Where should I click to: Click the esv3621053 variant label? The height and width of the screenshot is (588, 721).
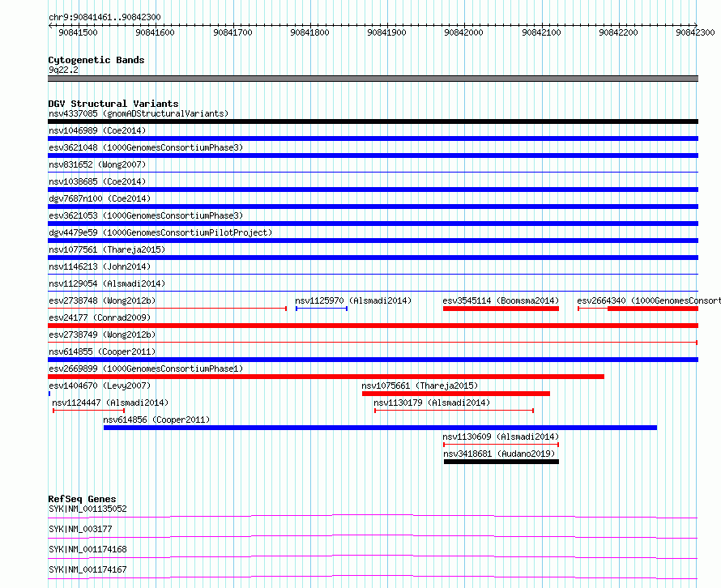(146, 215)
